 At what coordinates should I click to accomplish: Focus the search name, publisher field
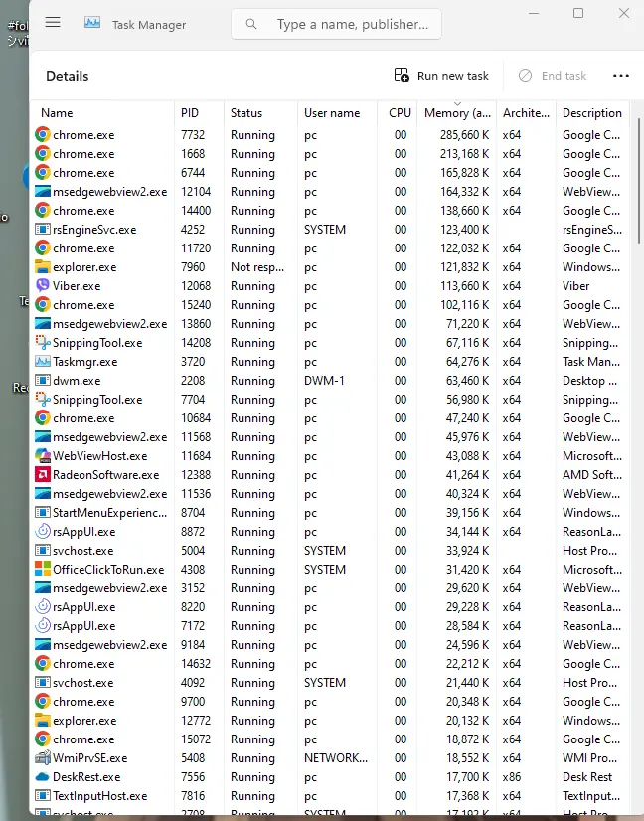336,24
